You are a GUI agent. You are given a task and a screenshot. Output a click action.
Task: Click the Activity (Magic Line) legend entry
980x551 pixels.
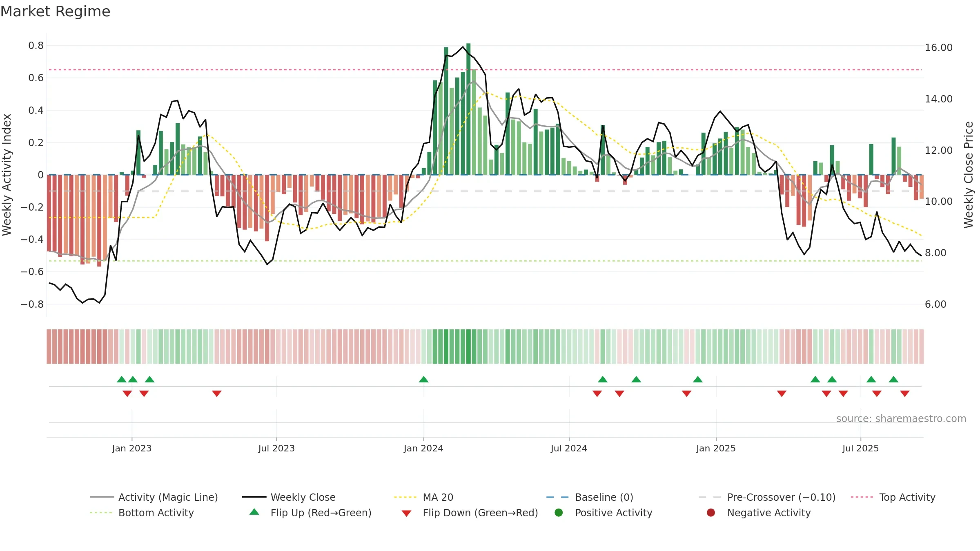pos(154,497)
